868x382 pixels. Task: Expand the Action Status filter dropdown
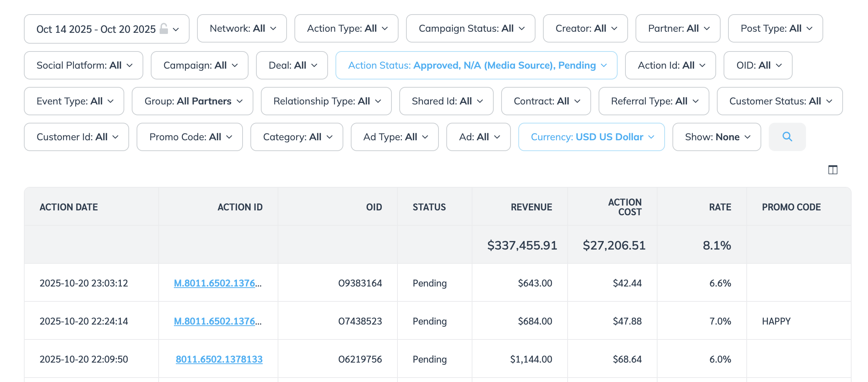(476, 65)
